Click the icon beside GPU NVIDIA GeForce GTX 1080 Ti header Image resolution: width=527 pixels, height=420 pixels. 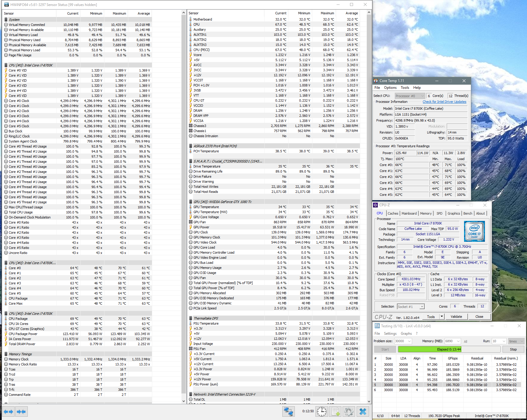click(x=191, y=202)
